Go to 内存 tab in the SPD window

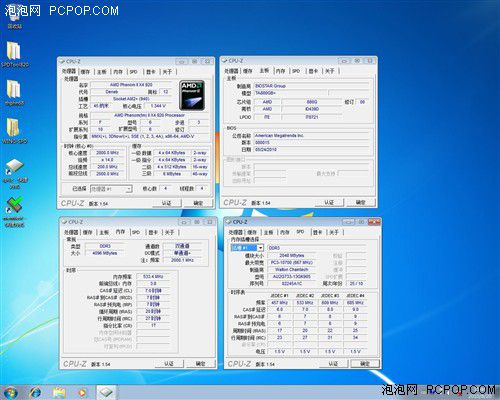[x=284, y=232]
